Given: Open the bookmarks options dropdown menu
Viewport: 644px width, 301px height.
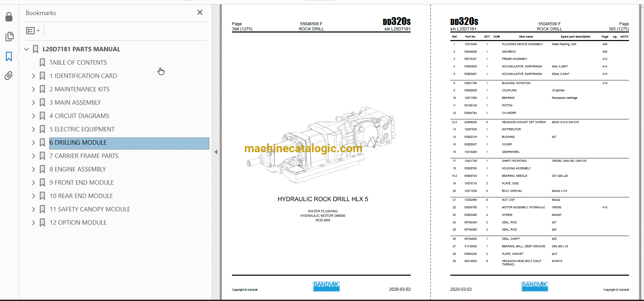Looking at the screenshot, I should (x=33, y=31).
